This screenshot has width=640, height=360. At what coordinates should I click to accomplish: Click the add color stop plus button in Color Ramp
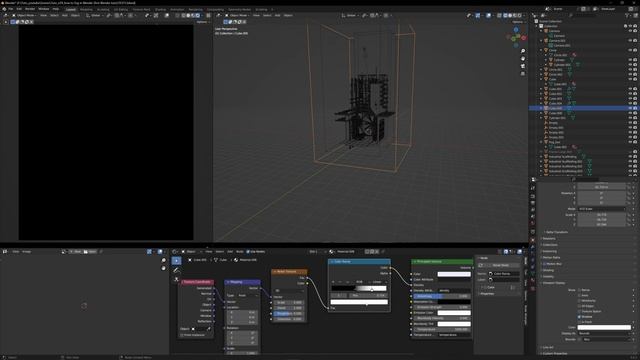[333, 282]
